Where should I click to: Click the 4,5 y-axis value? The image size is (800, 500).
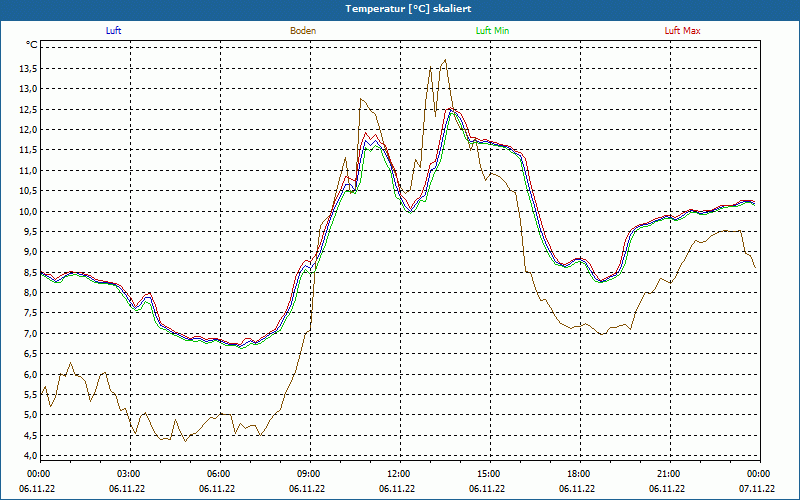coord(31,435)
